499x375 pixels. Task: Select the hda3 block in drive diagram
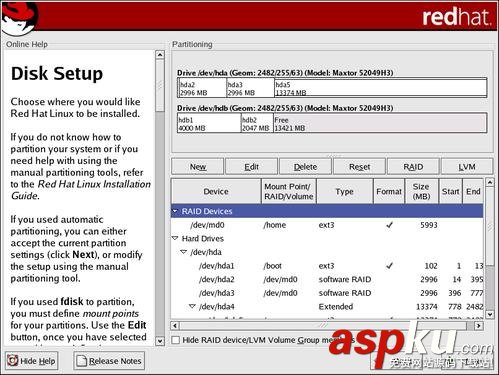pos(250,88)
